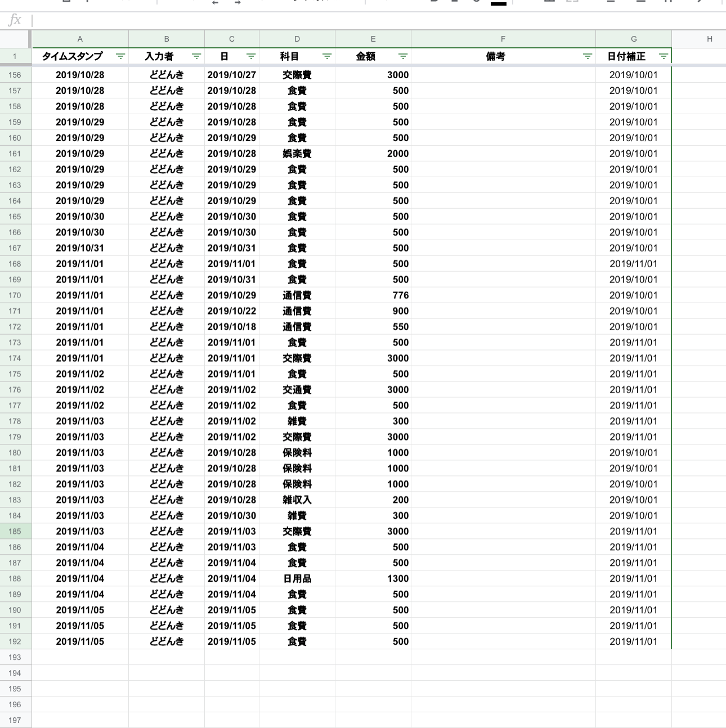Open filter for 入力者 column
Image resolution: width=726 pixels, height=728 pixels.
(x=196, y=56)
